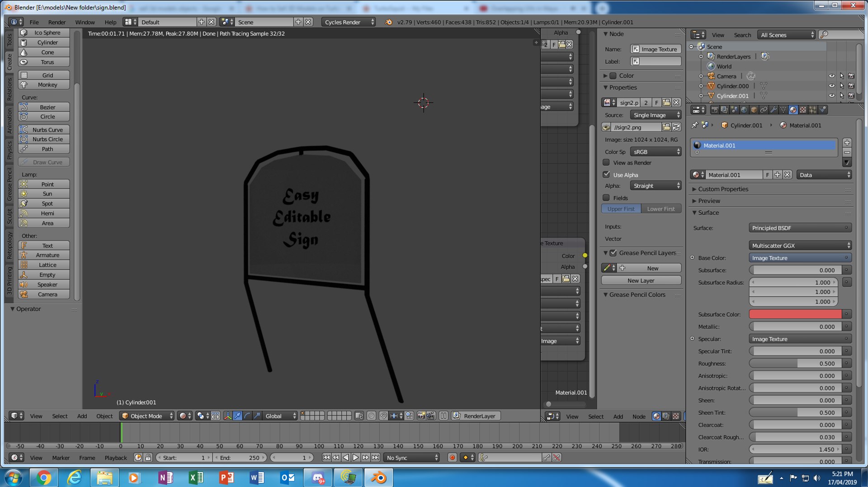Switch node editor to material shader nodes icon
This screenshot has width=868, height=487.
[x=656, y=416]
